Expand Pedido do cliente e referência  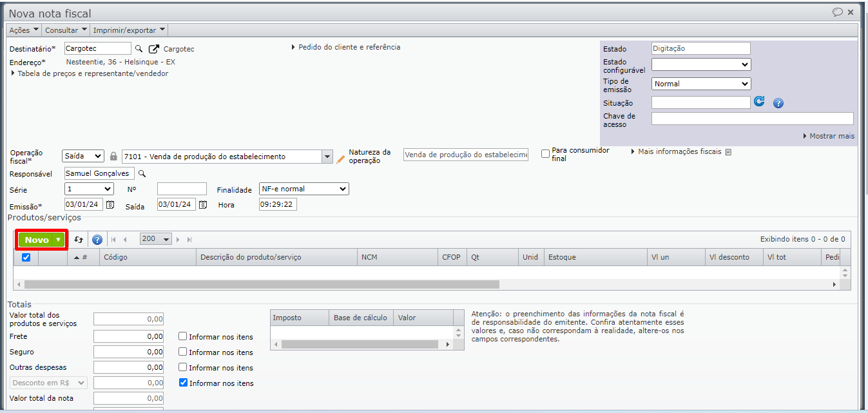(345, 47)
